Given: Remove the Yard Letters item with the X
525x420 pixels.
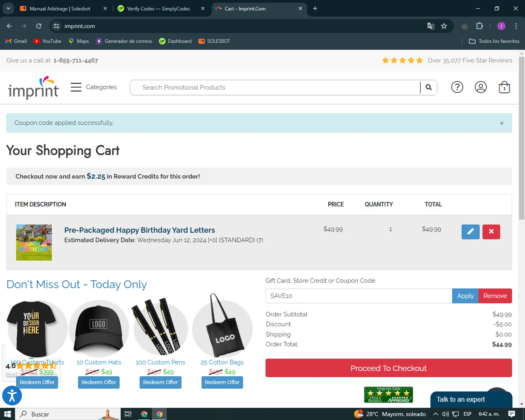Looking at the screenshot, I should point(491,232).
